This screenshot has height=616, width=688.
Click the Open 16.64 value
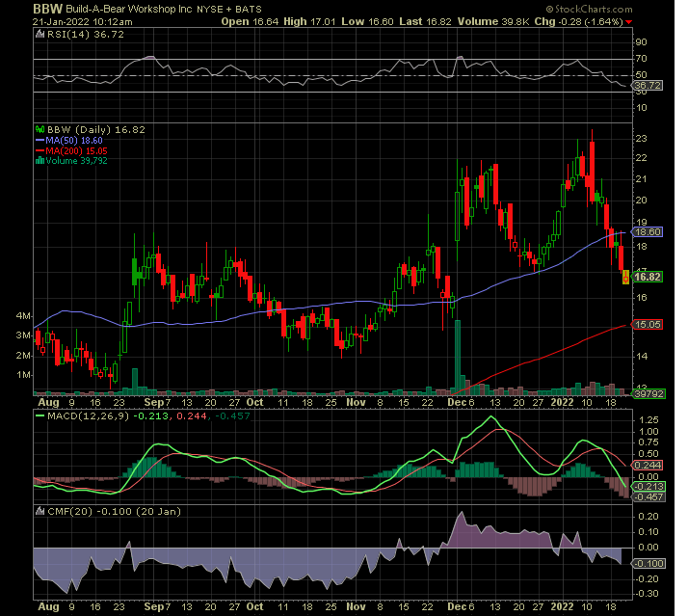coord(250,21)
